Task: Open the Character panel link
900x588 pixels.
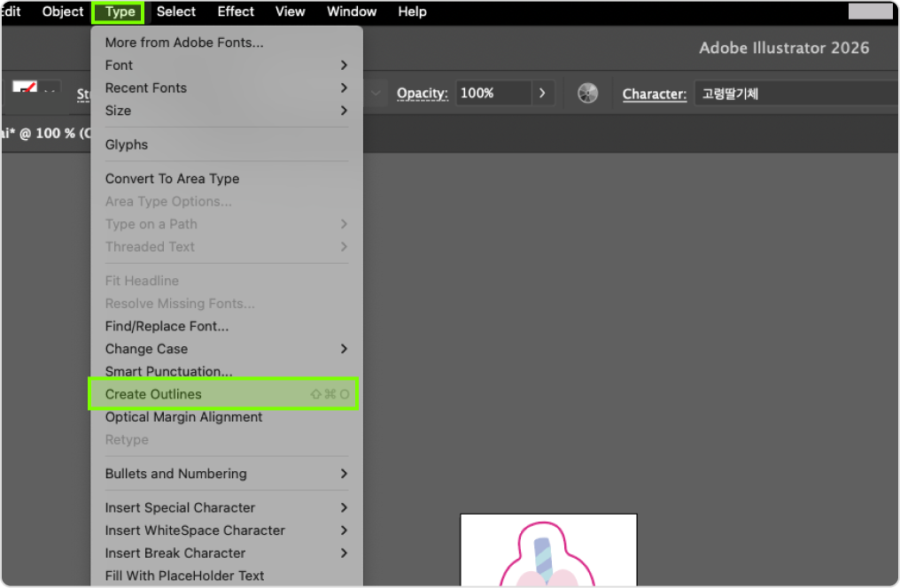Action: click(654, 94)
